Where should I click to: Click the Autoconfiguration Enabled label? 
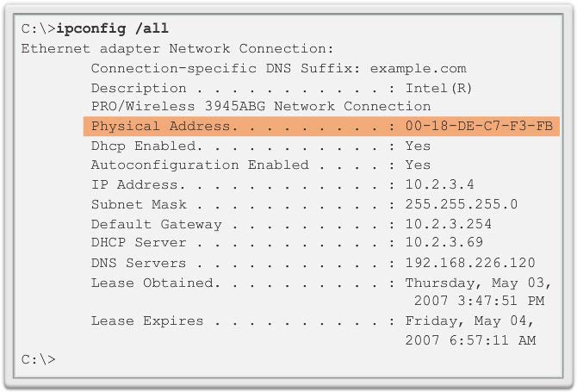(200, 165)
